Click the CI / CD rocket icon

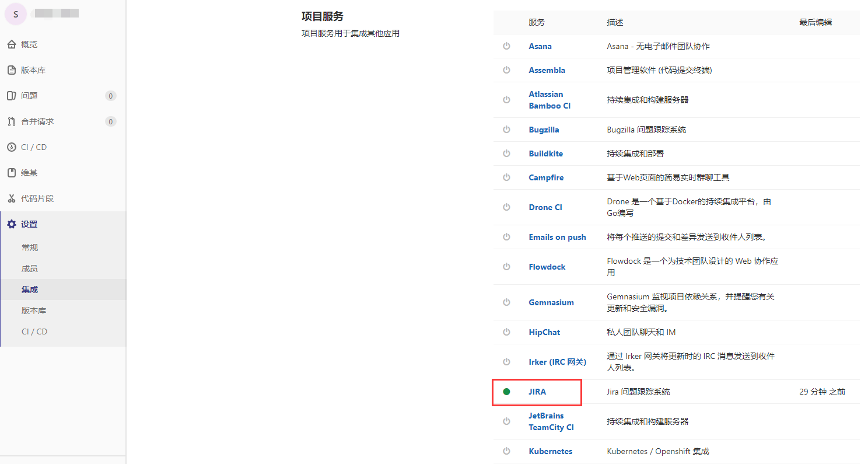pos(12,147)
